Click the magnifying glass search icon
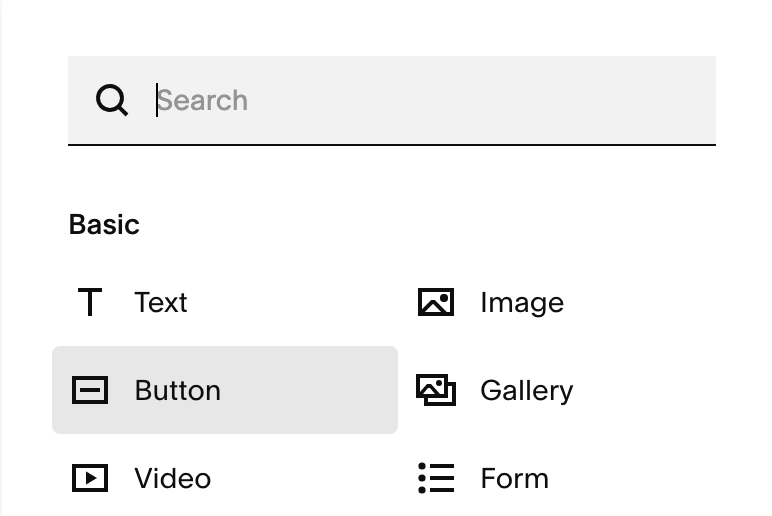The image size is (772, 516). (x=112, y=100)
